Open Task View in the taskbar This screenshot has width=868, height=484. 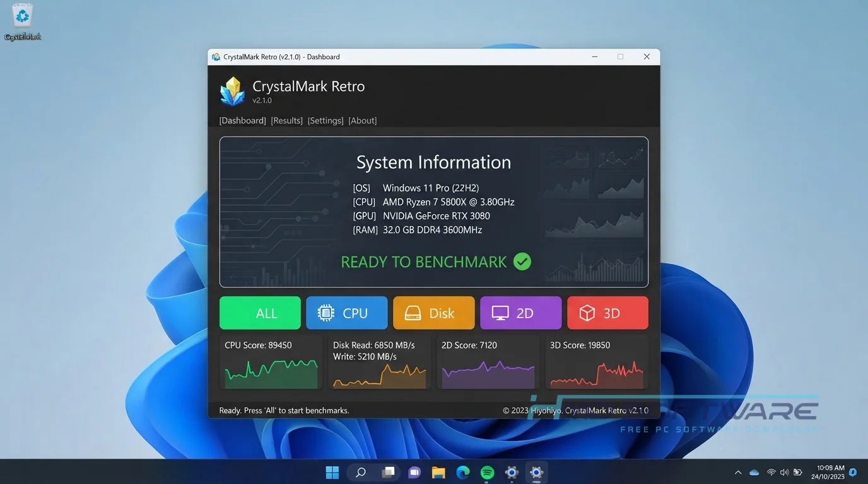389,472
